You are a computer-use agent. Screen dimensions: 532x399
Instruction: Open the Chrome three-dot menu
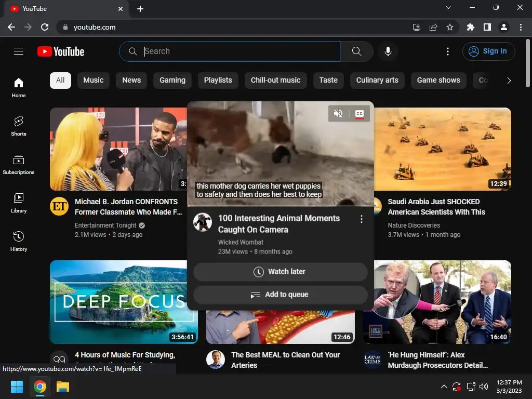tap(521, 27)
